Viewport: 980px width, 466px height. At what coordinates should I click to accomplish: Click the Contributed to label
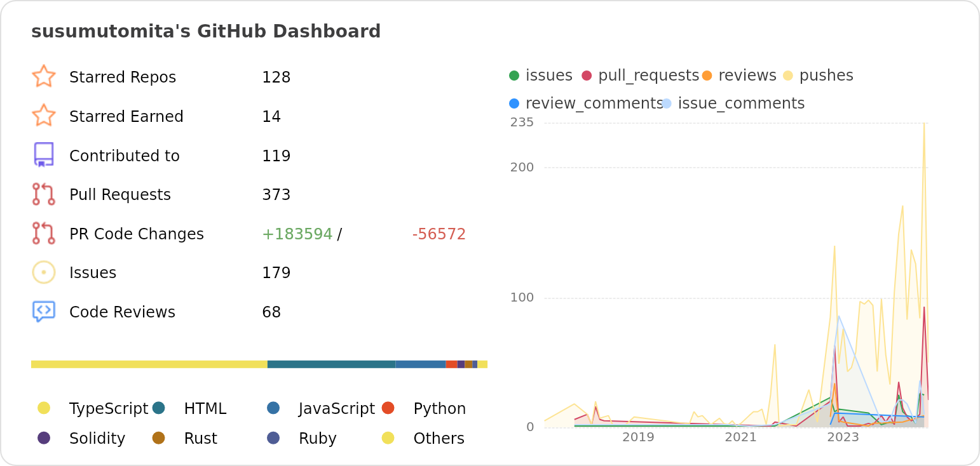[x=125, y=156]
